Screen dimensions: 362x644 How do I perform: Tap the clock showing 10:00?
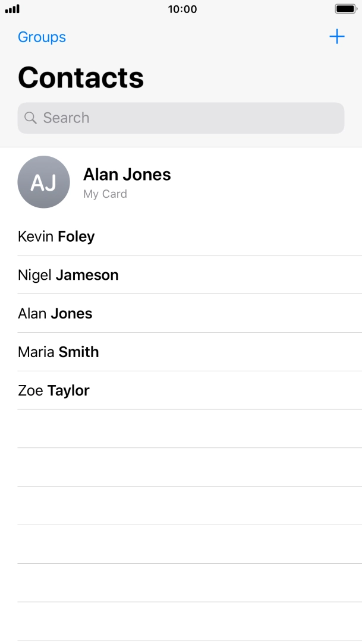[181, 8]
